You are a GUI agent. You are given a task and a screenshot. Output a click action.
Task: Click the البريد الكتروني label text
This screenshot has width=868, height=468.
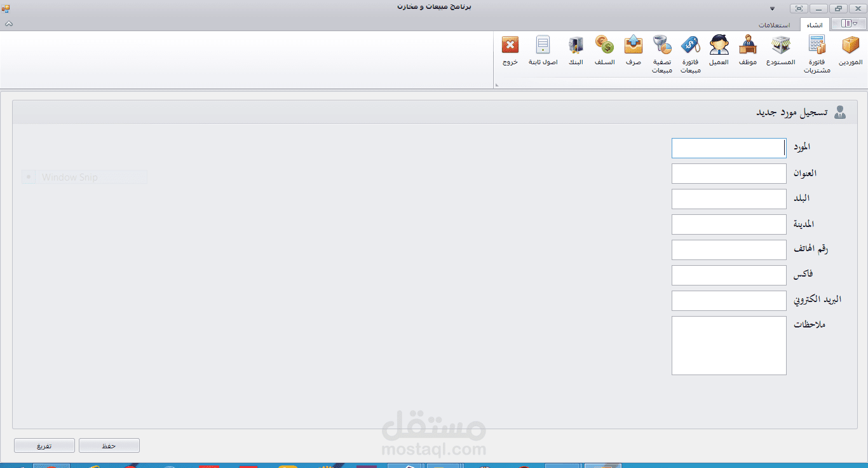pos(817,299)
